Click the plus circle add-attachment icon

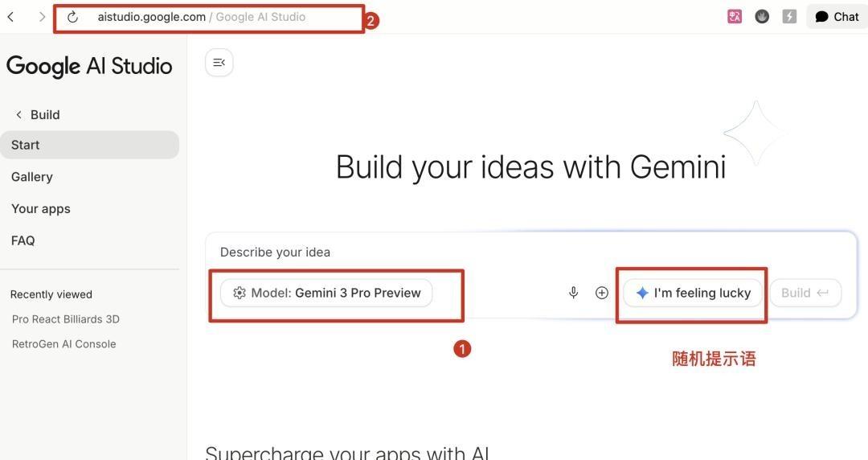pos(601,293)
